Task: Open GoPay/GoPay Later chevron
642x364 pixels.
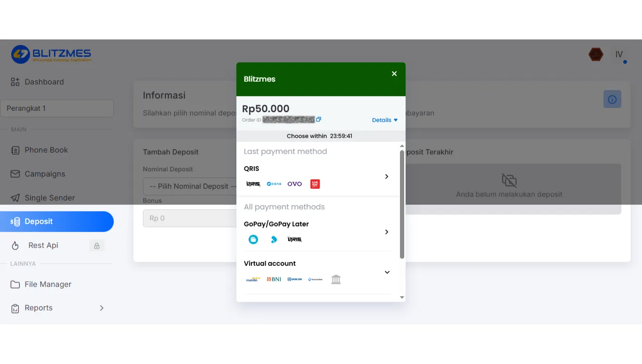Action: pos(387,232)
